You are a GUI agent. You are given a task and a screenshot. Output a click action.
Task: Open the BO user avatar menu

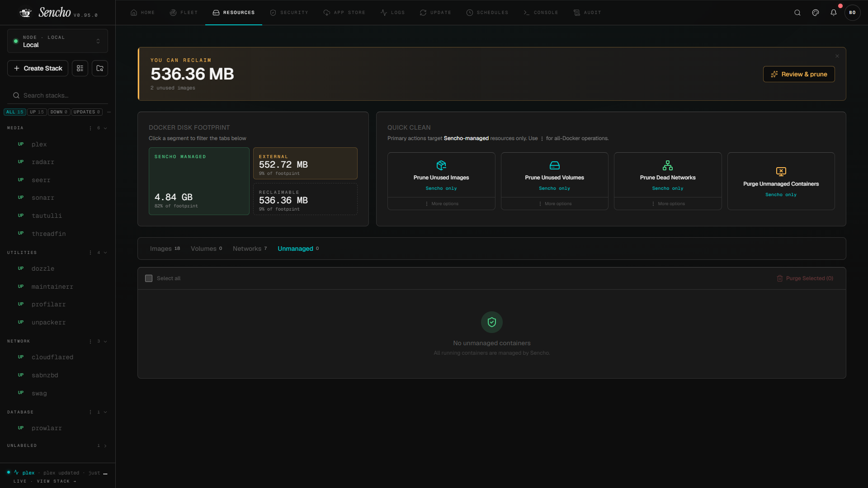(x=852, y=13)
